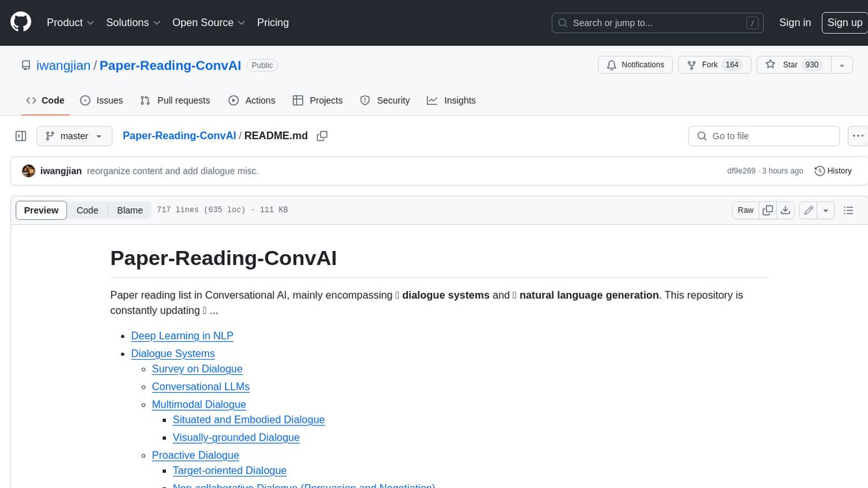Select the Blame view toggle
868x488 pixels.
click(130, 210)
